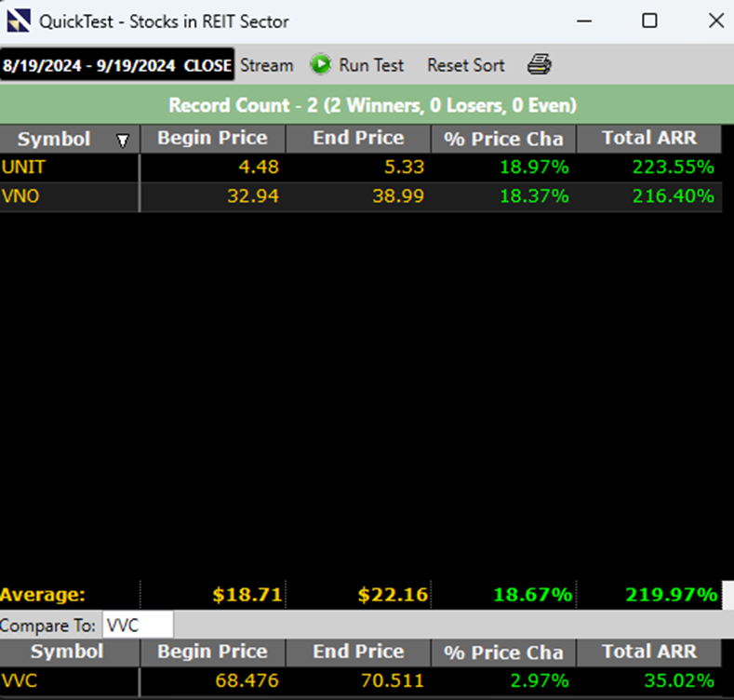
Task: Maximize the QuickTest window
Action: (x=649, y=20)
